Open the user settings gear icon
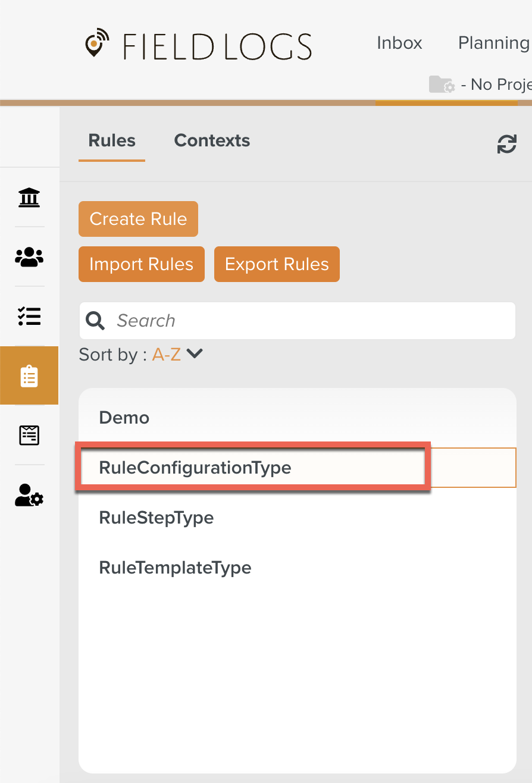 coord(29,495)
